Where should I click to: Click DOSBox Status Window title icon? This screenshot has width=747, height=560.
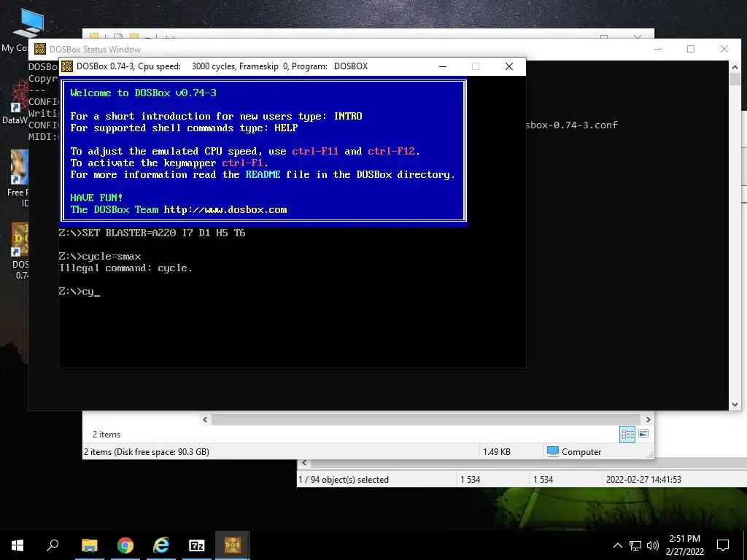click(x=40, y=49)
